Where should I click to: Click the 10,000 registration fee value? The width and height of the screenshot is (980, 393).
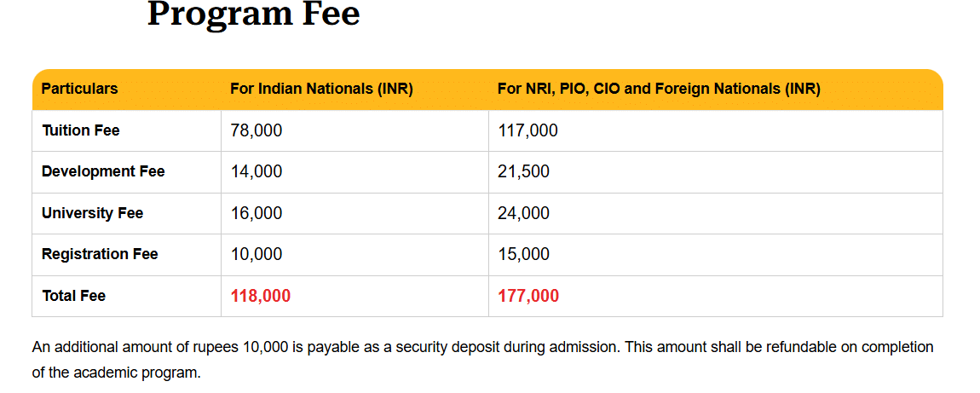(256, 254)
